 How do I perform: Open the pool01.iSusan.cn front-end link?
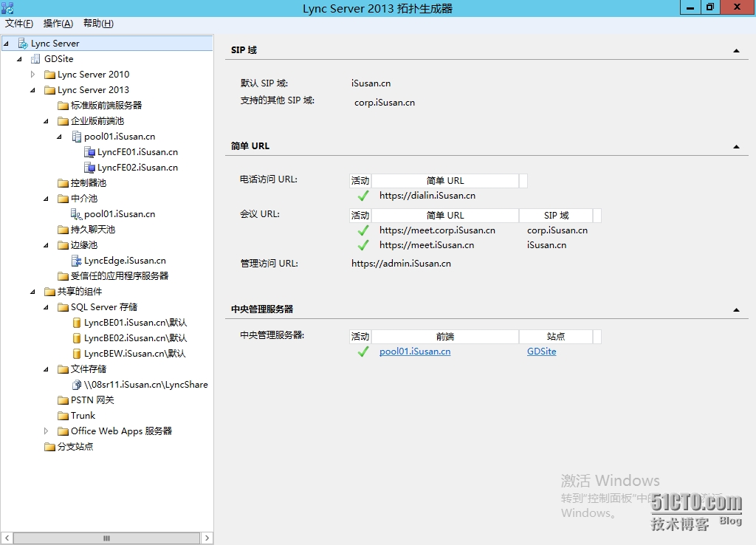click(415, 352)
